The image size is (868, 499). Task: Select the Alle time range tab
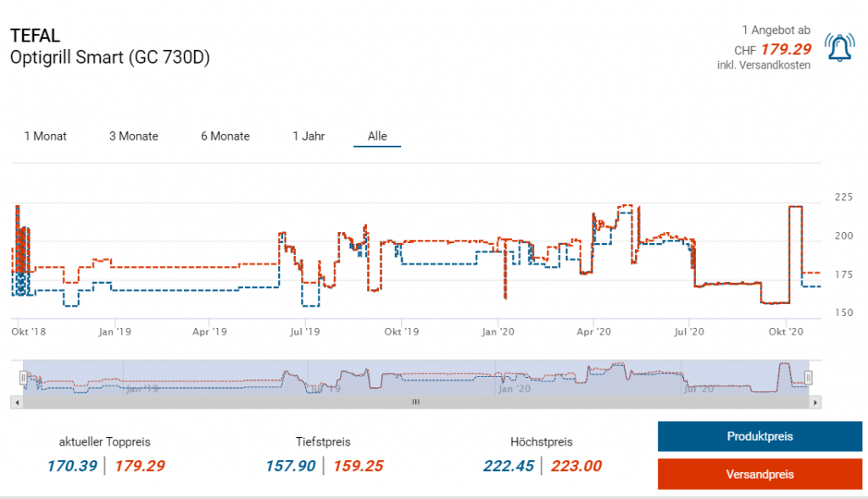pyautogui.click(x=377, y=136)
